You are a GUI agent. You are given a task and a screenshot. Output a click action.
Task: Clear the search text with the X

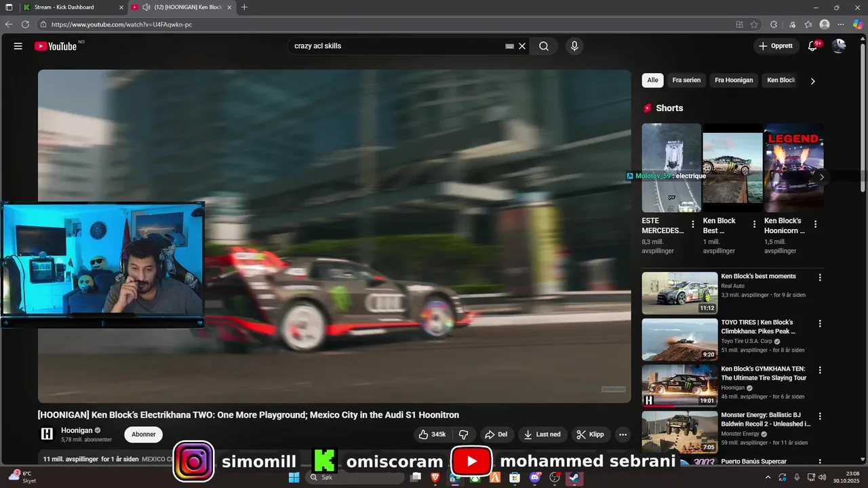(x=522, y=46)
